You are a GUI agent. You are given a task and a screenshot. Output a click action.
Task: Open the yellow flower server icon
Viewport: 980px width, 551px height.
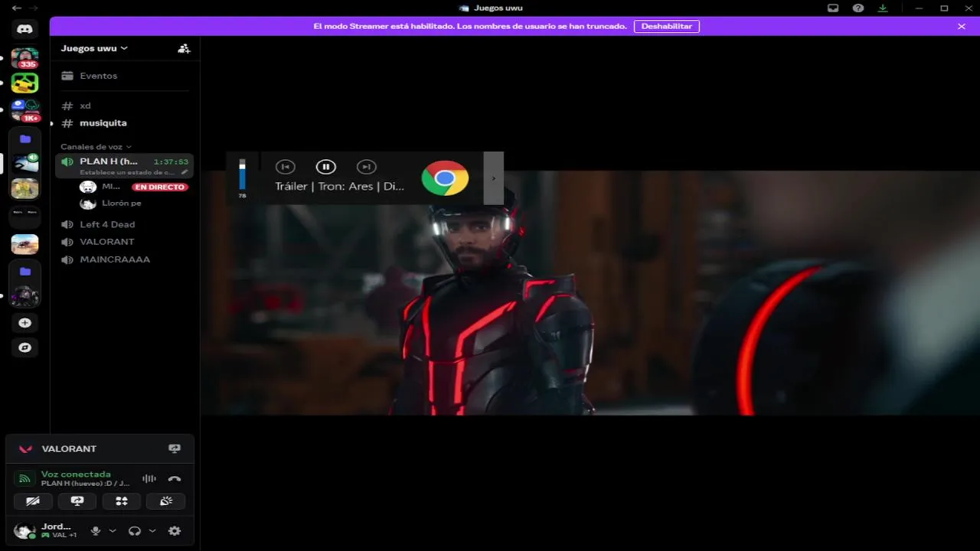point(24,188)
